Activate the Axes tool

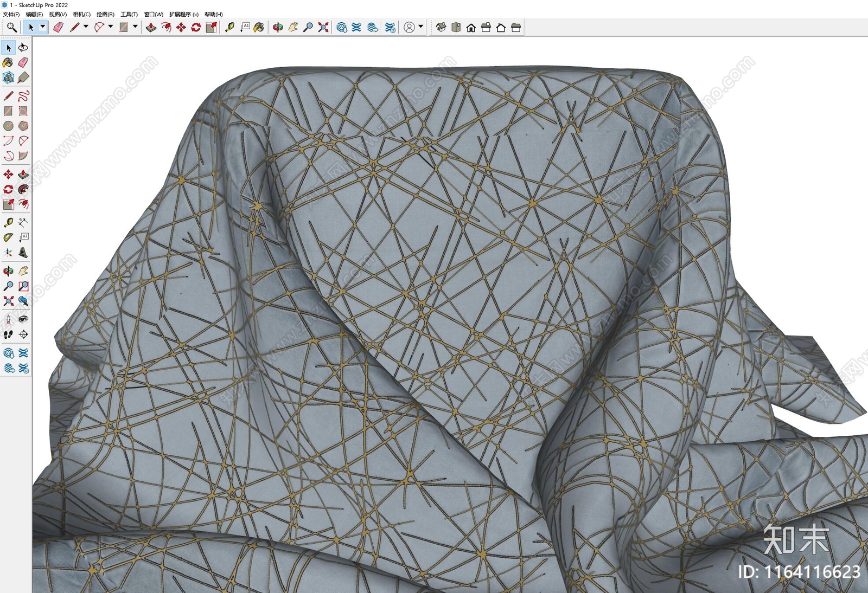[8, 253]
